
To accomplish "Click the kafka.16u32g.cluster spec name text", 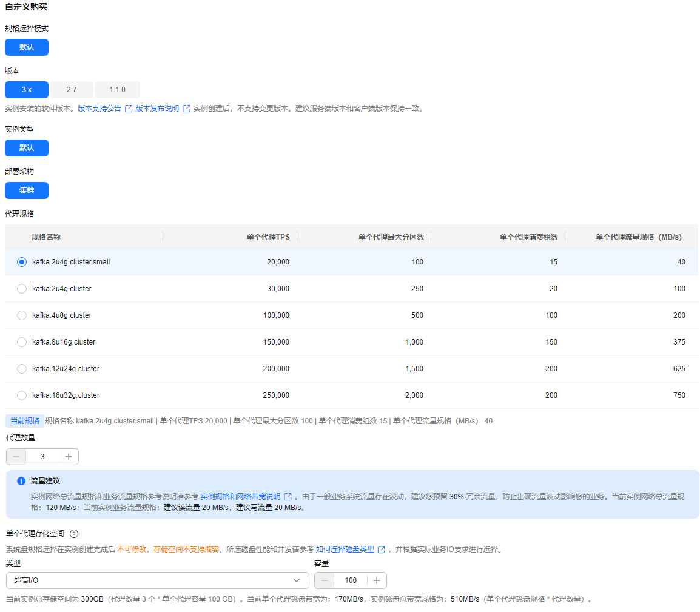I will point(66,395).
